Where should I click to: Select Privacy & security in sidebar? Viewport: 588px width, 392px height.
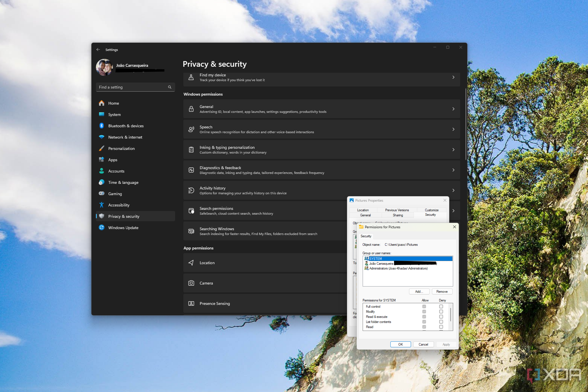click(135, 216)
